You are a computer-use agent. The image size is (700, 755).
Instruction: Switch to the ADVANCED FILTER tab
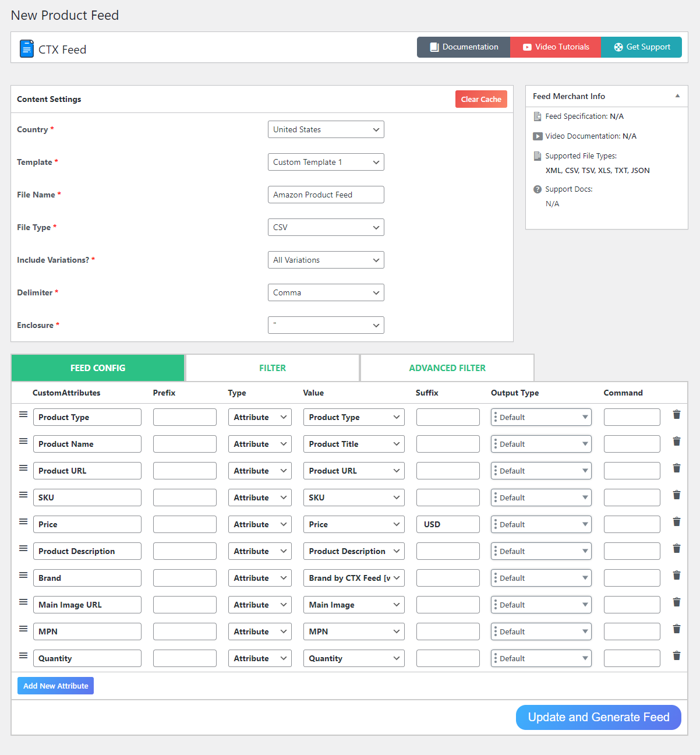click(x=447, y=368)
